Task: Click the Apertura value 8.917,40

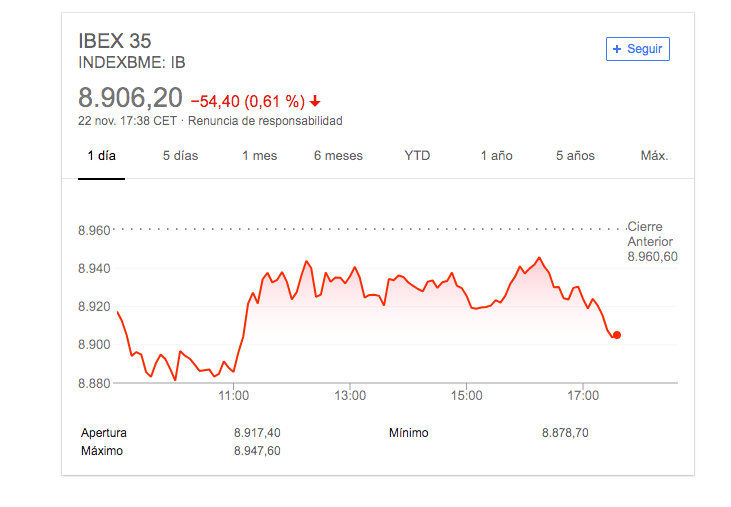Action: pos(257,433)
